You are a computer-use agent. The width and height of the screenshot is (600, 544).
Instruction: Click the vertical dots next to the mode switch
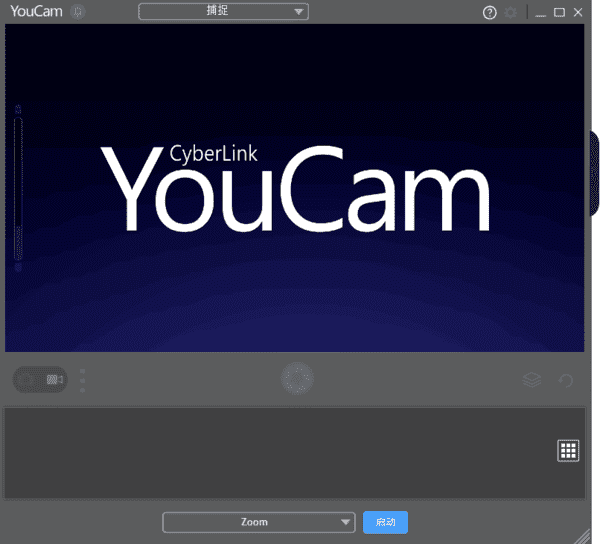[x=83, y=380]
